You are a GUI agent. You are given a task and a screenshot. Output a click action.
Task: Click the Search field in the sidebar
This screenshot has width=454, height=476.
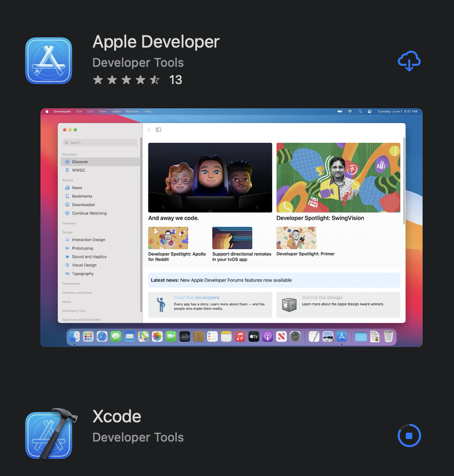pyautogui.click(x=100, y=143)
